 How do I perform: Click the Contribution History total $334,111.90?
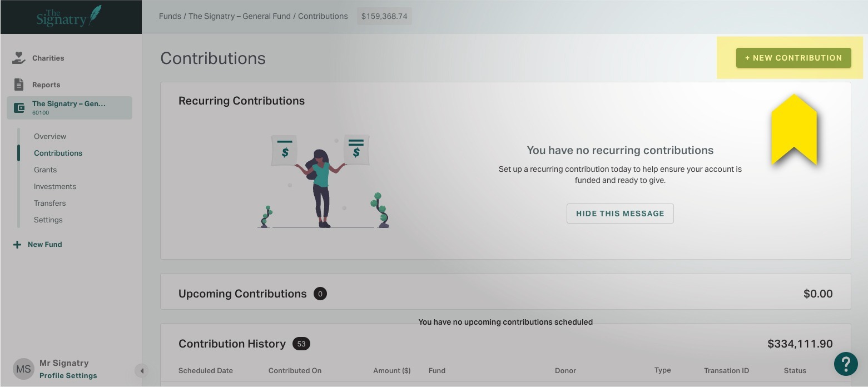coord(800,344)
